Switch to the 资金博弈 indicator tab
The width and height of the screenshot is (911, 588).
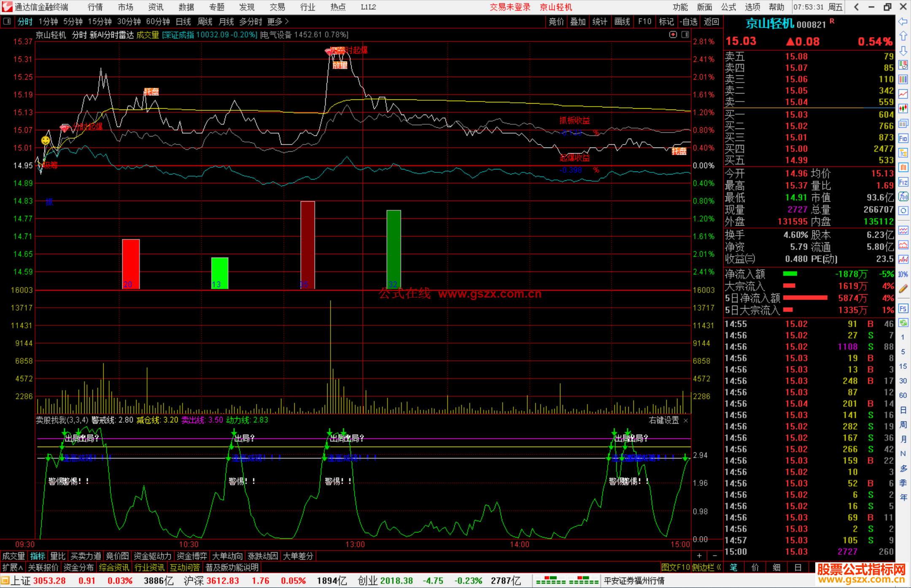pos(191,556)
